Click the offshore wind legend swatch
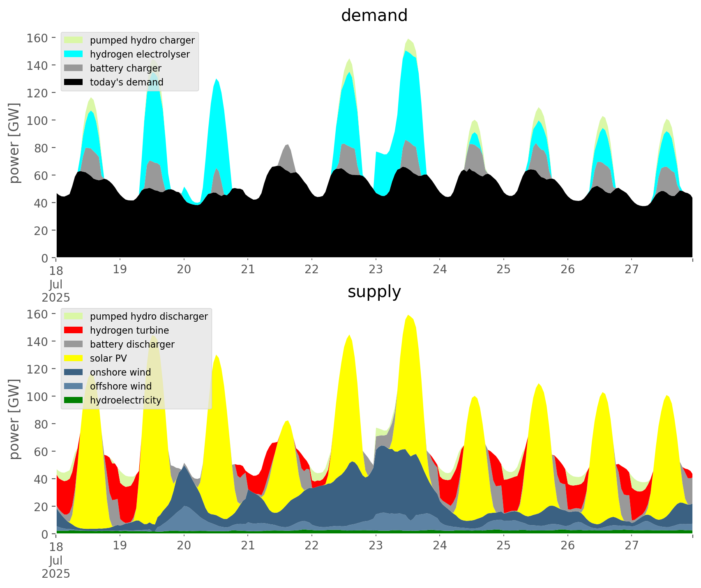The image size is (701, 588). point(74,386)
